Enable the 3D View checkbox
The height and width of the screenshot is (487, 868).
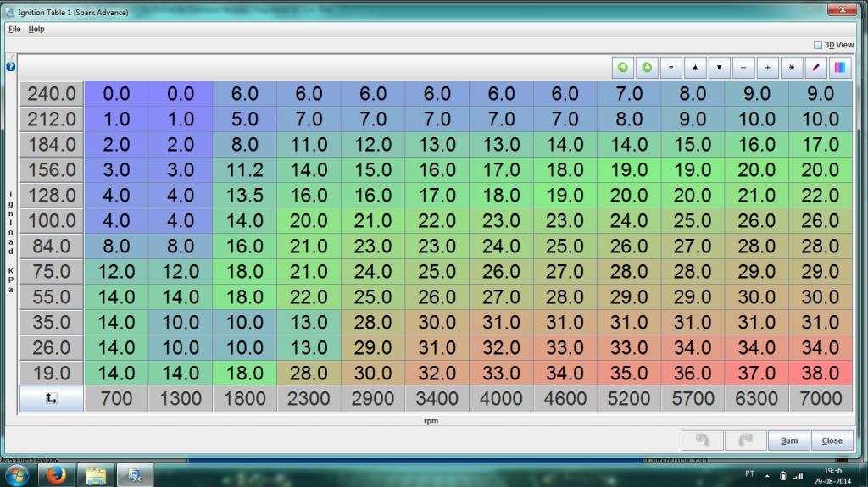pyautogui.click(x=818, y=45)
